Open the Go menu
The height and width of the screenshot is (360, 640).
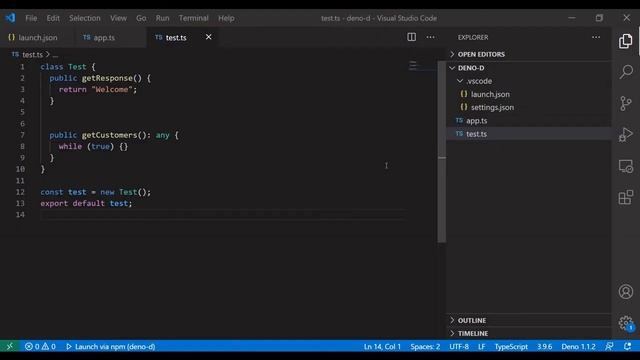point(141,18)
